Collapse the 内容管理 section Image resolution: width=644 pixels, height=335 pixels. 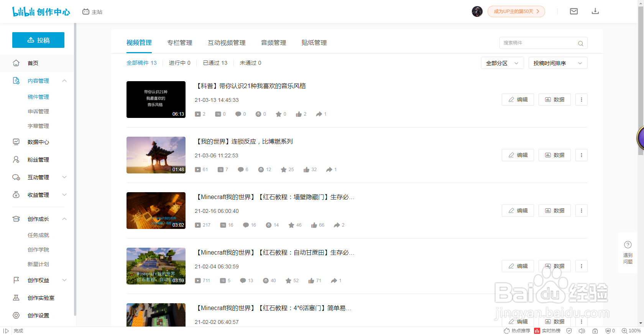pyautogui.click(x=64, y=81)
